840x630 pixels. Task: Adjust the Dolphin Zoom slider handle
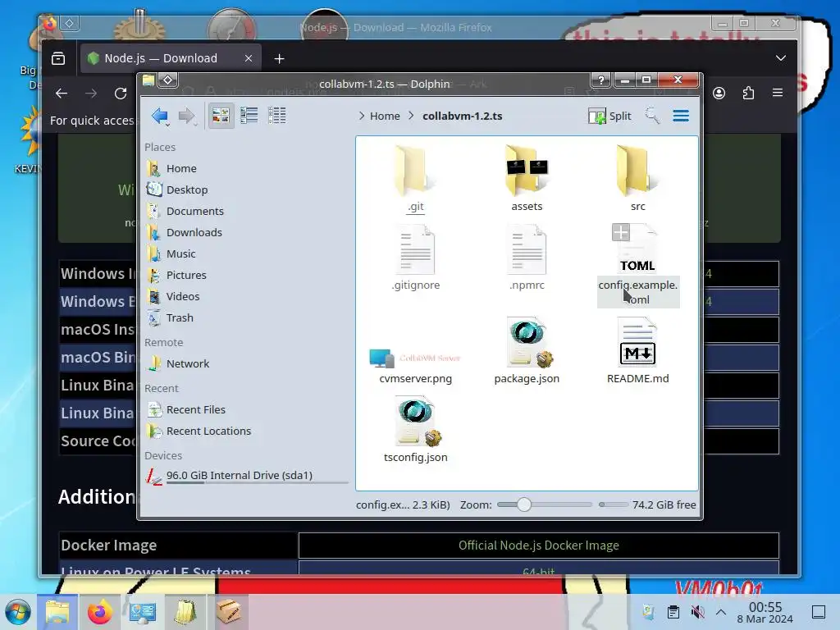click(x=524, y=504)
